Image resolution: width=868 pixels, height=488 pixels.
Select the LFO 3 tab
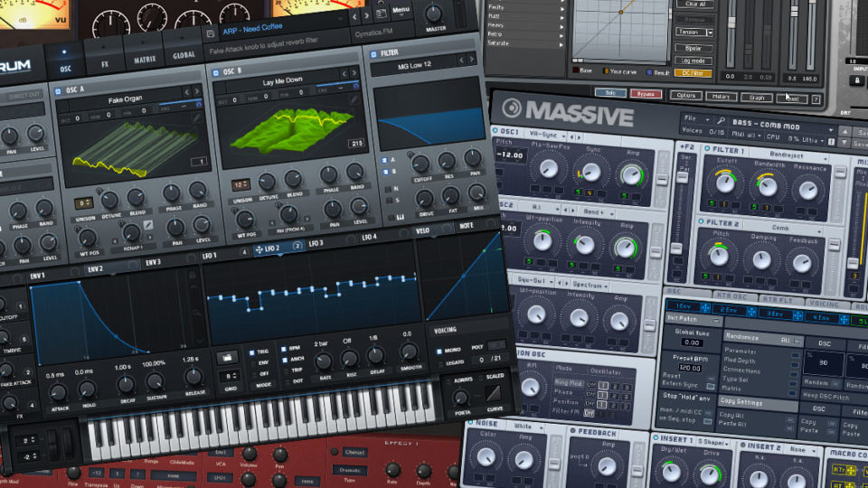click(x=316, y=243)
